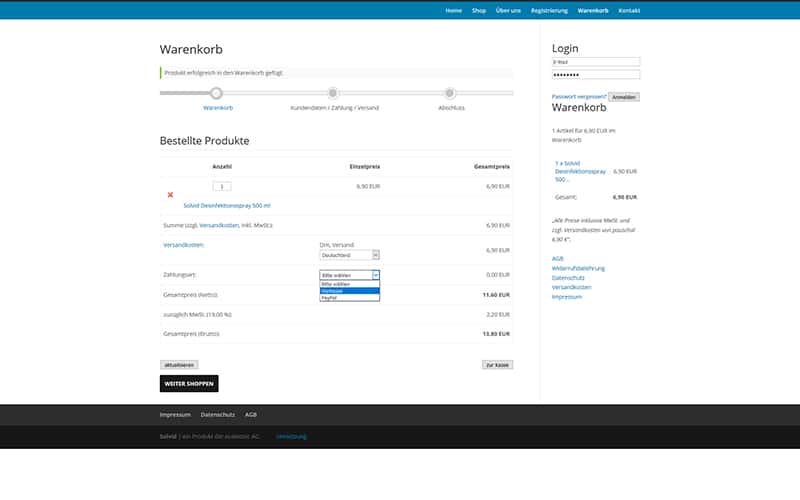Open the Versandkosten link in the table

pyautogui.click(x=183, y=245)
